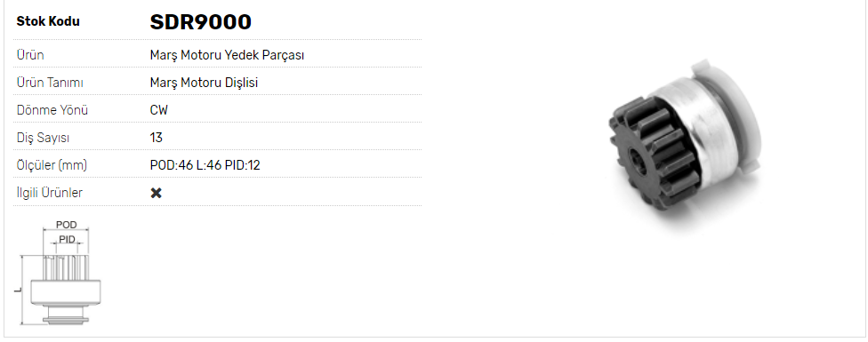Click the PID label in the diagram
The image size is (868, 342).
tap(67, 239)
